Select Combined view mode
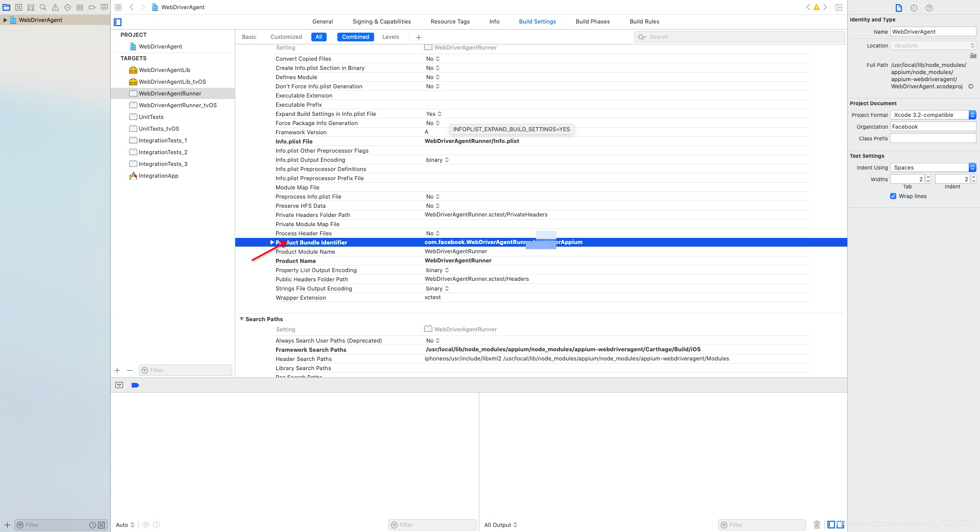 click(356, 37)
